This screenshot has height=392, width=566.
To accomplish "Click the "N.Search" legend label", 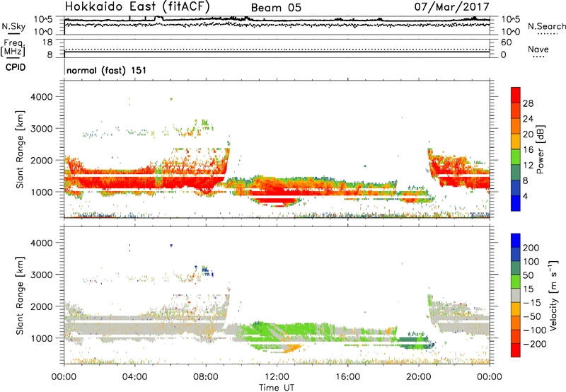I will pos(547,26).
